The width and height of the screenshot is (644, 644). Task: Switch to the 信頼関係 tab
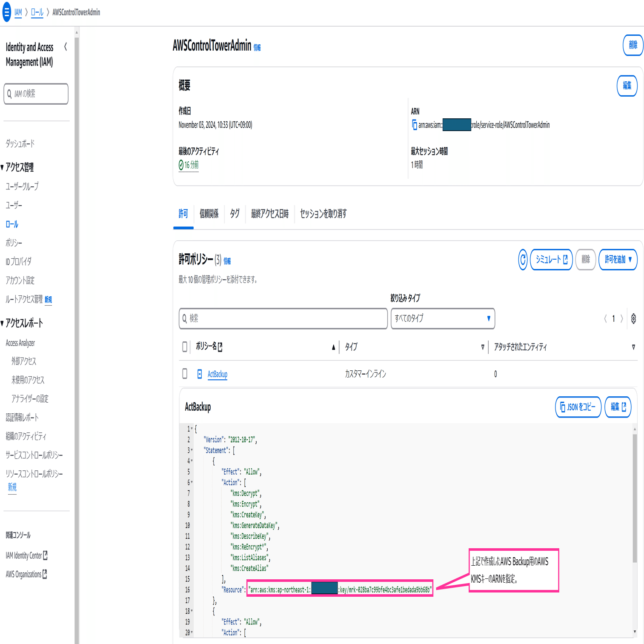209,214
